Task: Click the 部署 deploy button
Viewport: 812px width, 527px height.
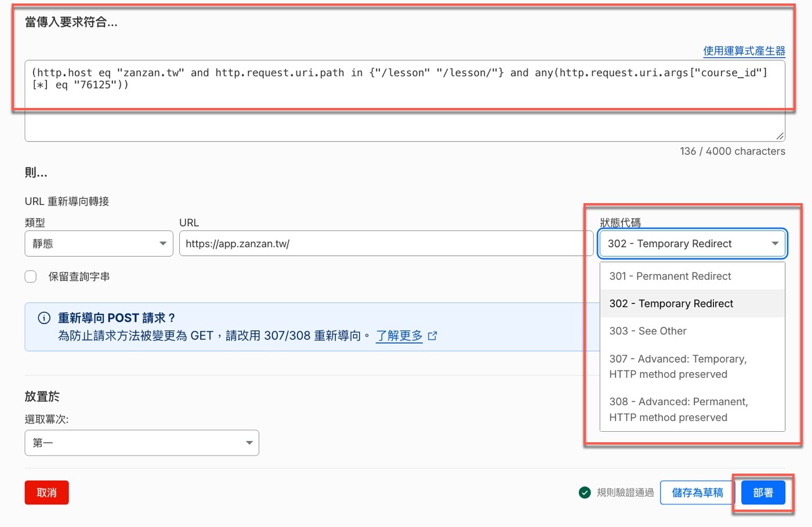Action: pos(763,493)
